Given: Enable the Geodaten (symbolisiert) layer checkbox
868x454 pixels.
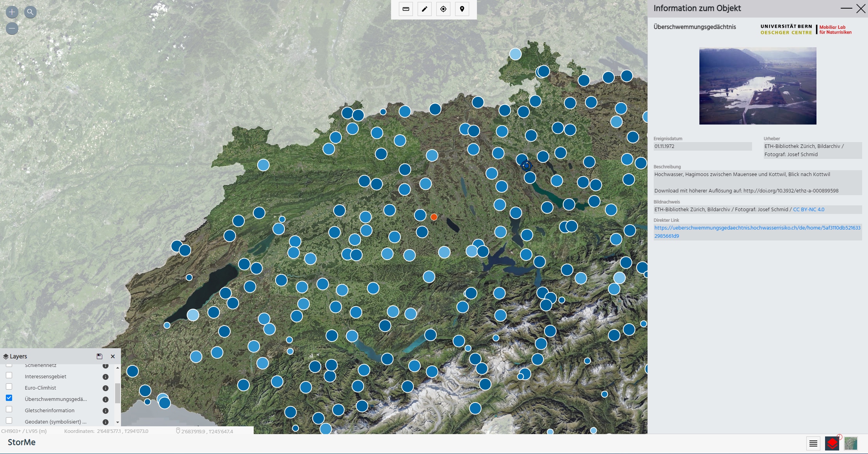Looking at the screenshot, I should point(9,420).
